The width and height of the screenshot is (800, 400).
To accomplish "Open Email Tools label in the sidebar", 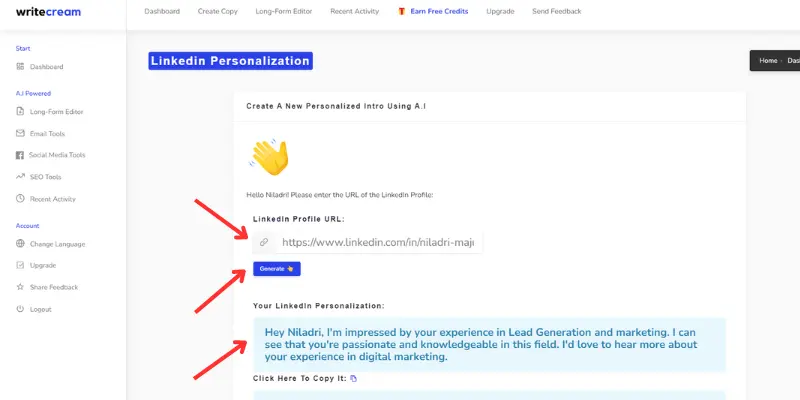I will (x=47, y=134).
